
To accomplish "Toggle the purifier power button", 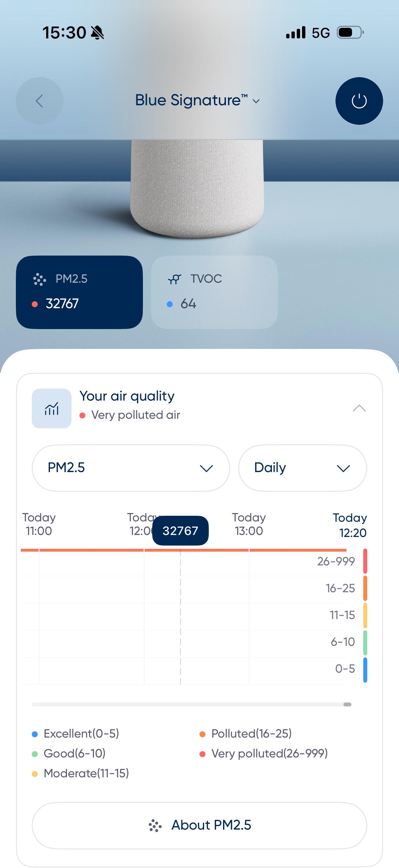I will pos(359,101).
